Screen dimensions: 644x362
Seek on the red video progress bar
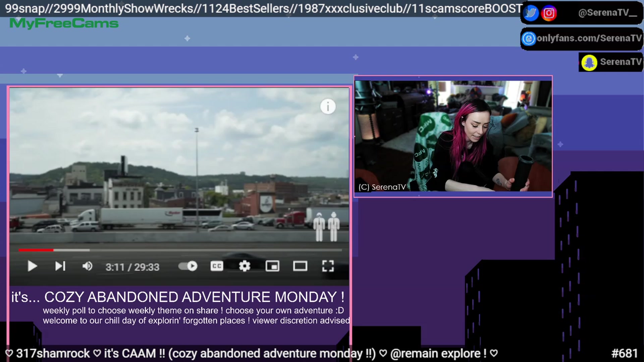36,250
